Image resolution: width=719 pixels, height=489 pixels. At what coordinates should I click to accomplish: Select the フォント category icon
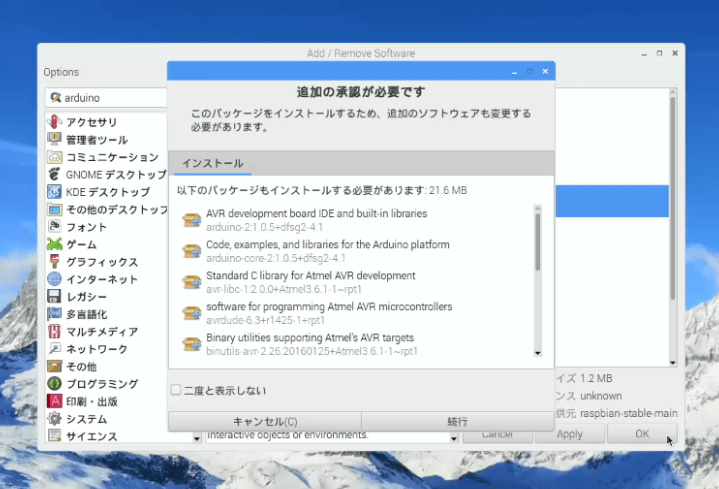(x=54, y=227)
